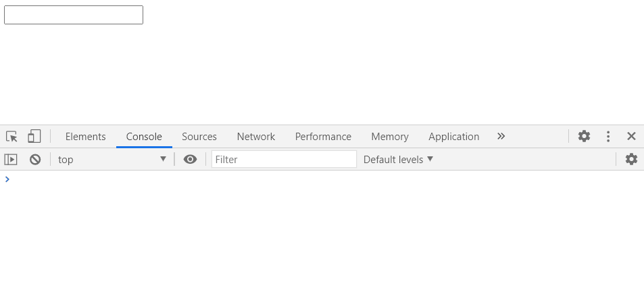
Task: Go to the Memory tab
Action: point(390,137)
